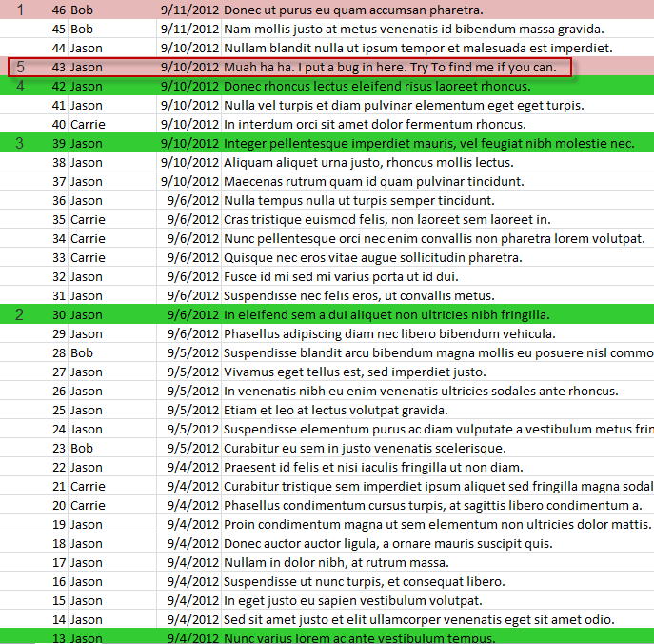Select 'Donec auctor auctor ligula' message

click(x=388, y=544)
